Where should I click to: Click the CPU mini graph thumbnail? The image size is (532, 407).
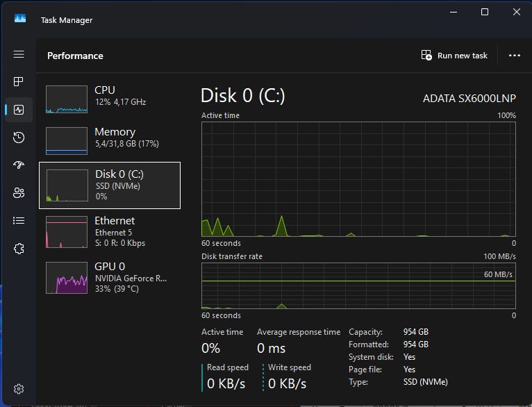(67, 99)
